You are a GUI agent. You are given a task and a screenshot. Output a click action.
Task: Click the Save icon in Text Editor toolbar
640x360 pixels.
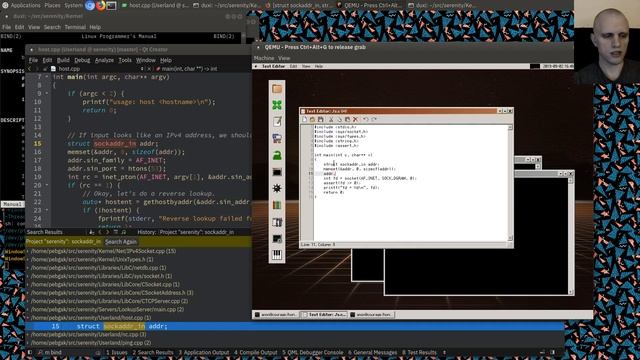(x=320, y=119)
